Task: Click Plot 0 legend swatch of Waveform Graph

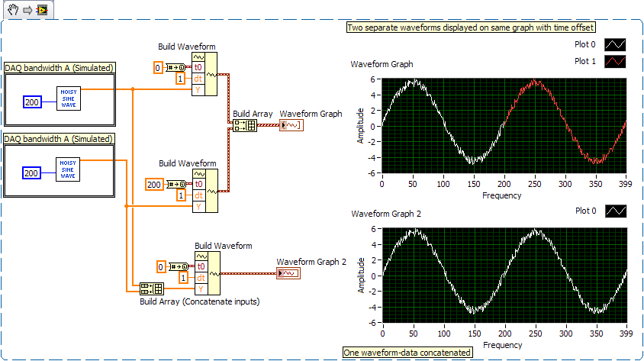Action: click(615, 44)
